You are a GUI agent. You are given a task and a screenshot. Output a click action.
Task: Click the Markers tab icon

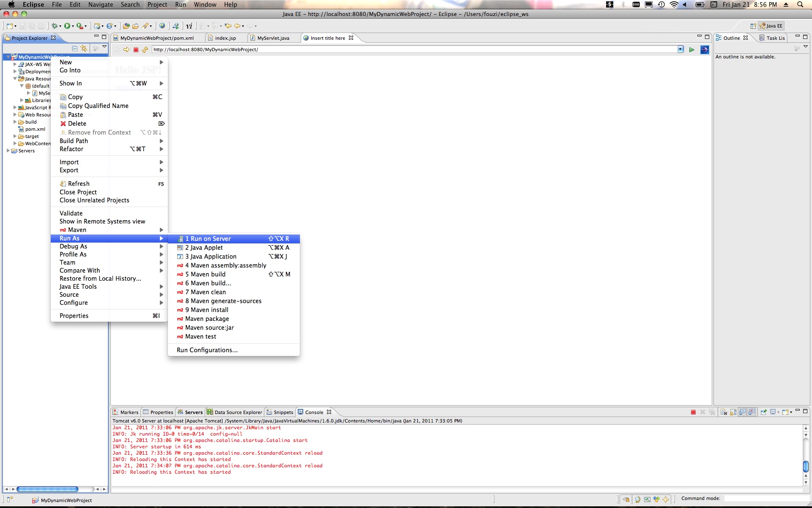tap(118, 412)
